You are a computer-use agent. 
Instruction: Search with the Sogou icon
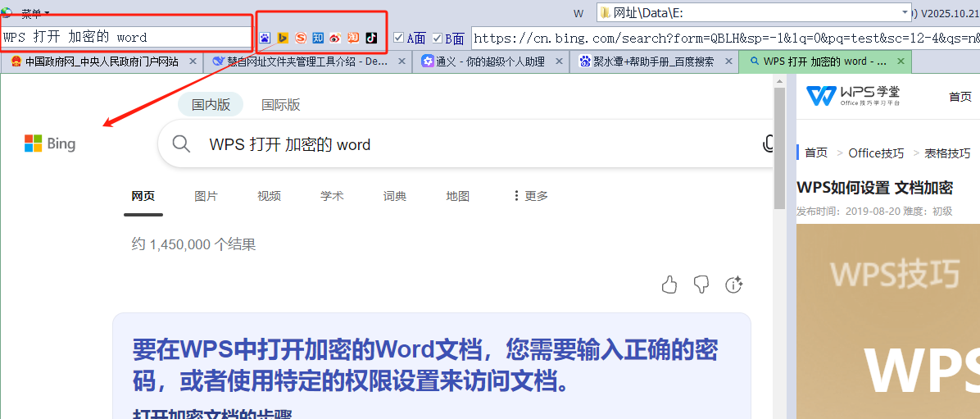[x=301, y=38]
